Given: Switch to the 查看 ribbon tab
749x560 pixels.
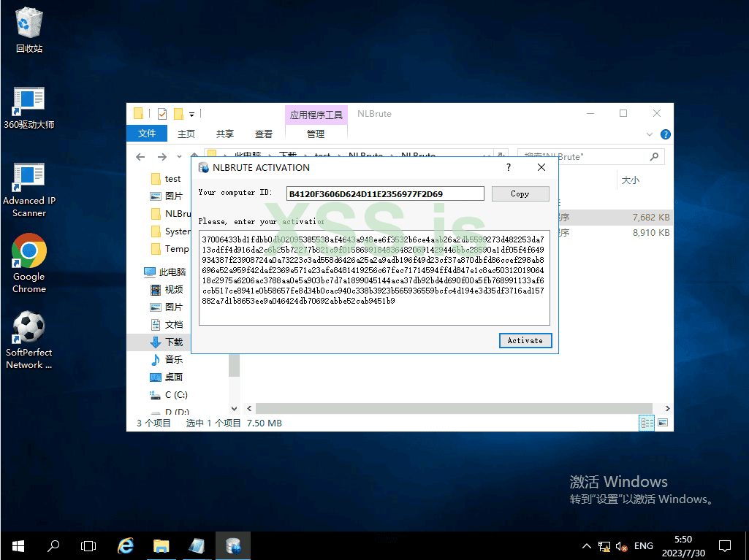Looking at the screenshot, I should pos(264,134).
